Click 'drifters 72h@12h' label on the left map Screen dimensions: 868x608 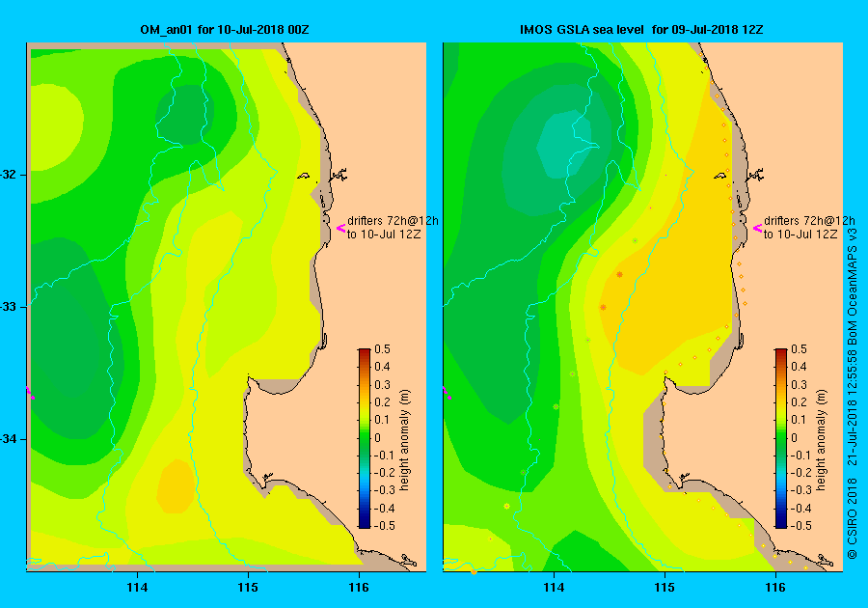coord(393,220)
